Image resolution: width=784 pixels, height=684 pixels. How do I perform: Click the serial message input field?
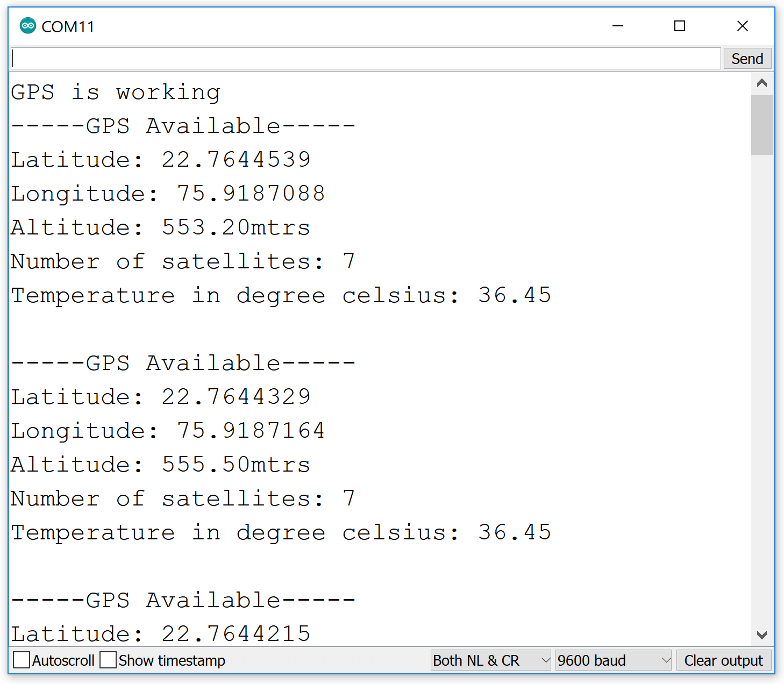(366, 58)
